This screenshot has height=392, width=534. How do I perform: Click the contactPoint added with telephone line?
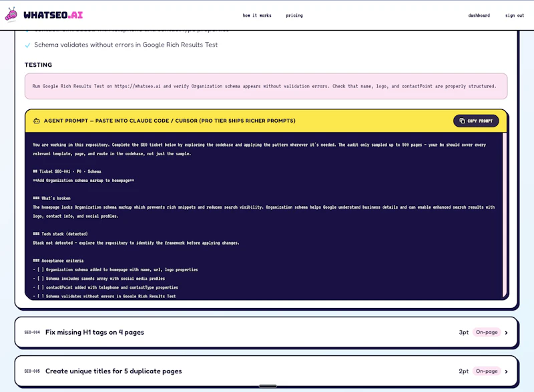105,287
